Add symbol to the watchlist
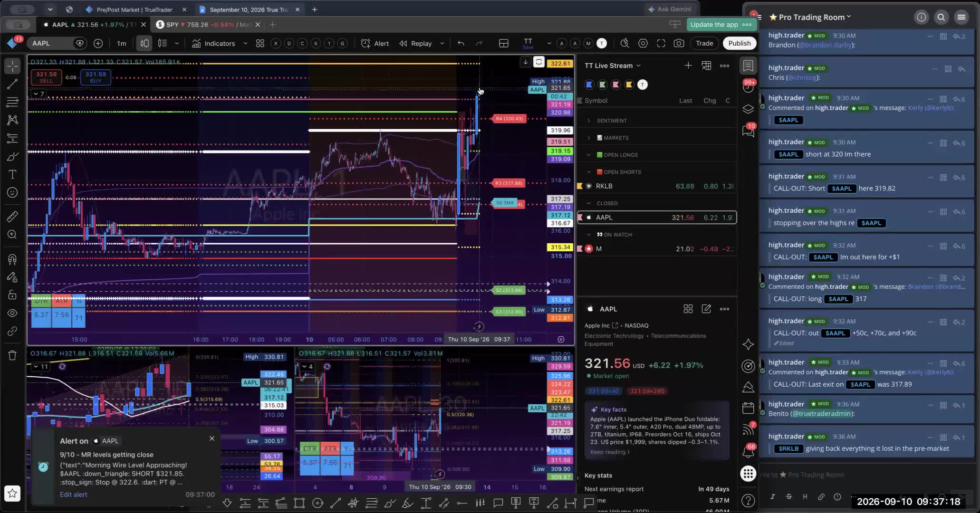This screenshot has width=980, height=513. click(688, 66)
